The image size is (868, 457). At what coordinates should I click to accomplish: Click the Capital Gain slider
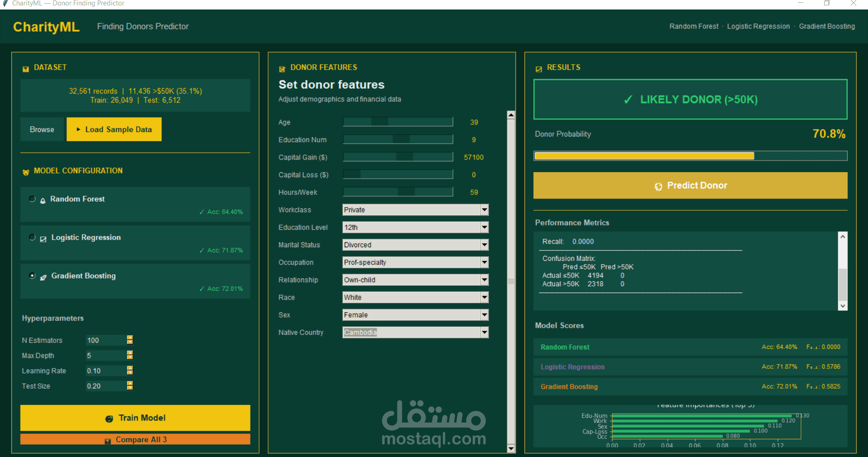click(x=398, y=157)
